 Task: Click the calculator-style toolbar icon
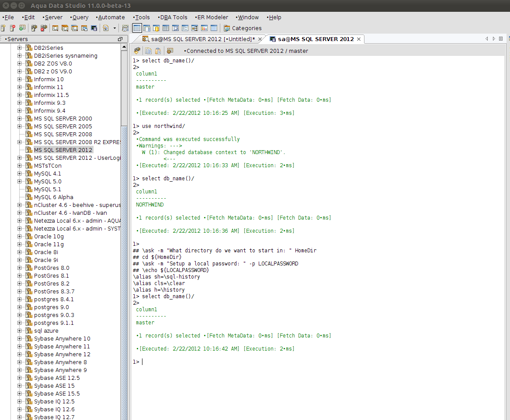point(125,28)
